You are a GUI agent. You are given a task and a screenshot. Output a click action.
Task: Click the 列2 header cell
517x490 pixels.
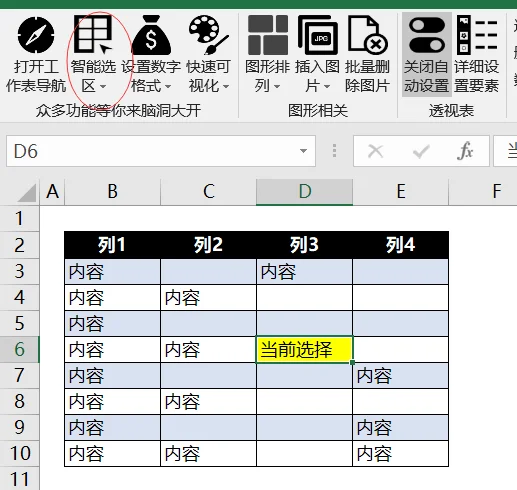point(208,245)
